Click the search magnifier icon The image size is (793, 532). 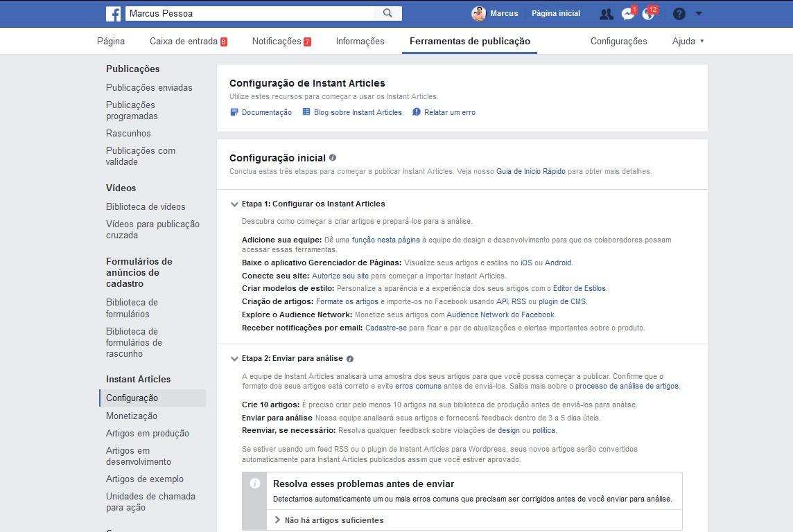[x=387, y=13]
